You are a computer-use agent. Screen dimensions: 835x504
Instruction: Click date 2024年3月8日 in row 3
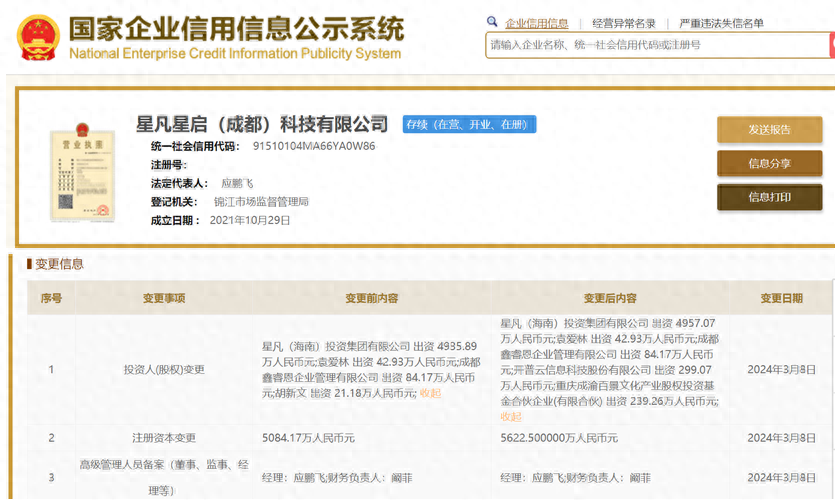(781, 478)
